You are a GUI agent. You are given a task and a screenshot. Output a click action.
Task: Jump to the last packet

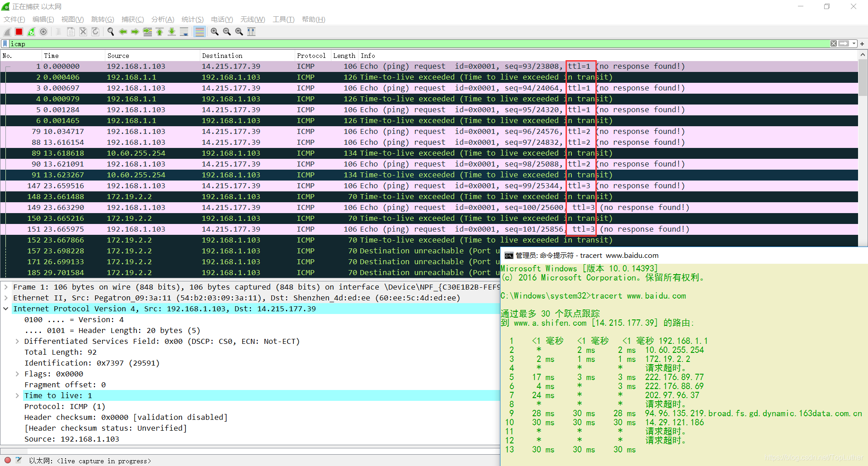(172, 32)
